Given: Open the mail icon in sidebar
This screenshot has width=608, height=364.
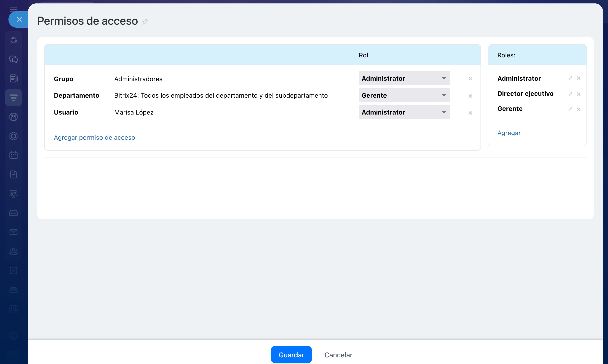Looking at the screenshot, I should pyautogui.click(x=14, y=232).
